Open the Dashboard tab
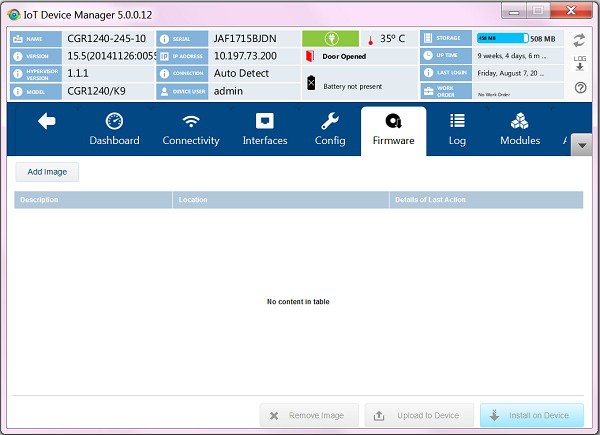The height and width of the screenshot is (435, 600). [114, 130]
